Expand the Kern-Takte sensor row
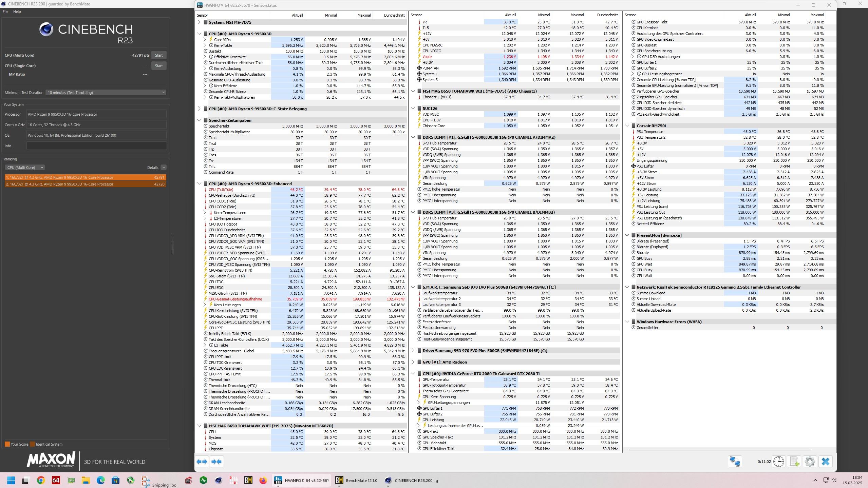The height and width of the screenshot is (488, 868). coord(205,45)
